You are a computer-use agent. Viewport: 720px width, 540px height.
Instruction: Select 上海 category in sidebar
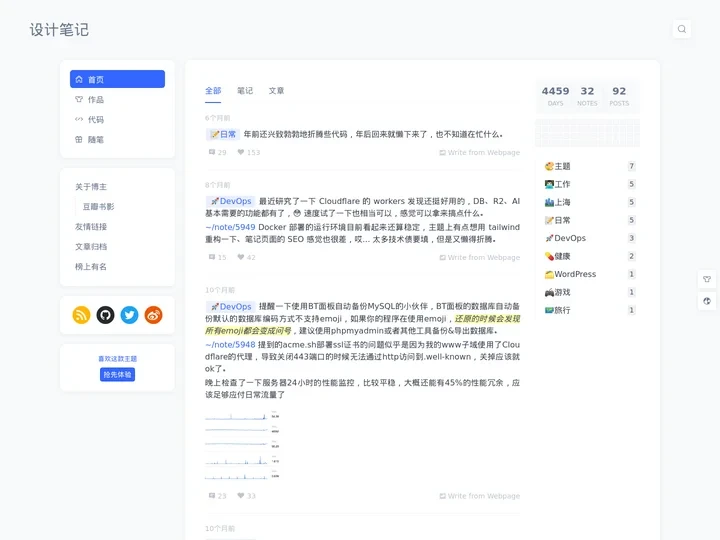590,202
